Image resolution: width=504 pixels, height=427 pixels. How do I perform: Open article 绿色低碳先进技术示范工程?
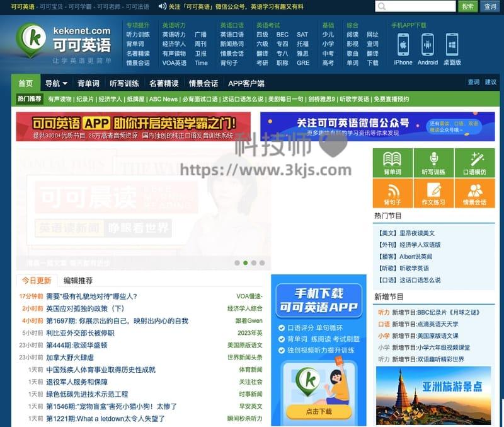coord(87,394)
